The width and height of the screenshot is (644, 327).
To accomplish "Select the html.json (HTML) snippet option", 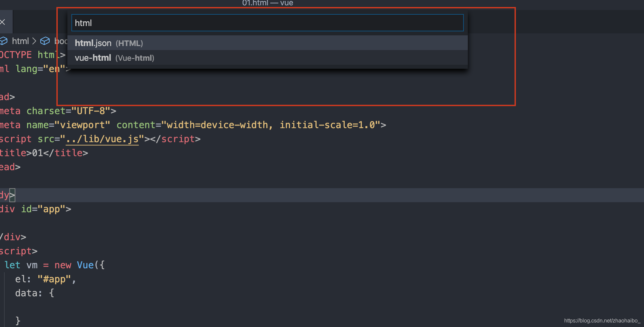I will tap(267, 43).
